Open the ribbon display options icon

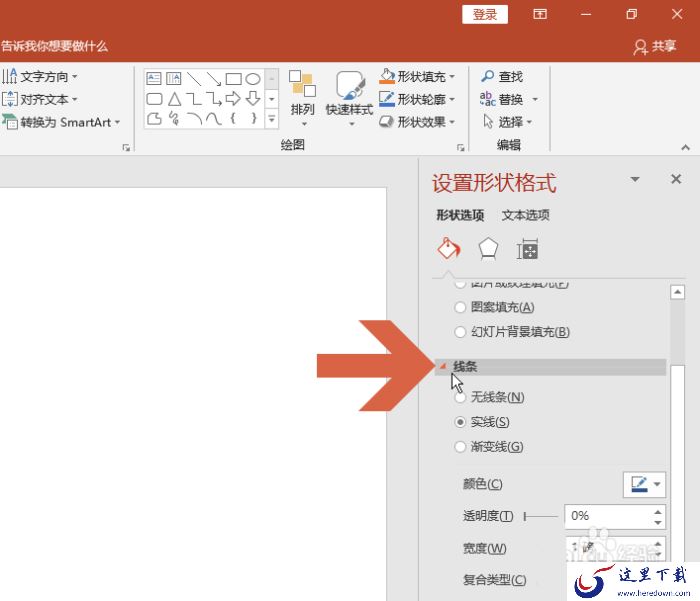click(540, 14)
